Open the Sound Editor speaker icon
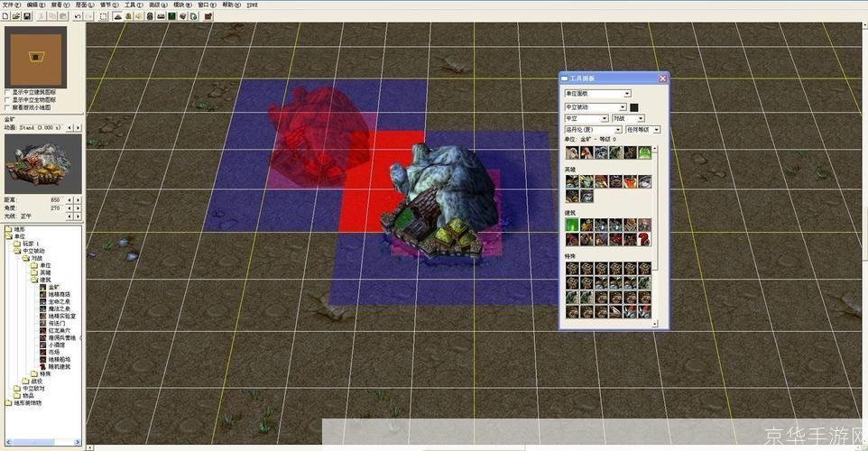868x451 pixels. coord(139,16)
